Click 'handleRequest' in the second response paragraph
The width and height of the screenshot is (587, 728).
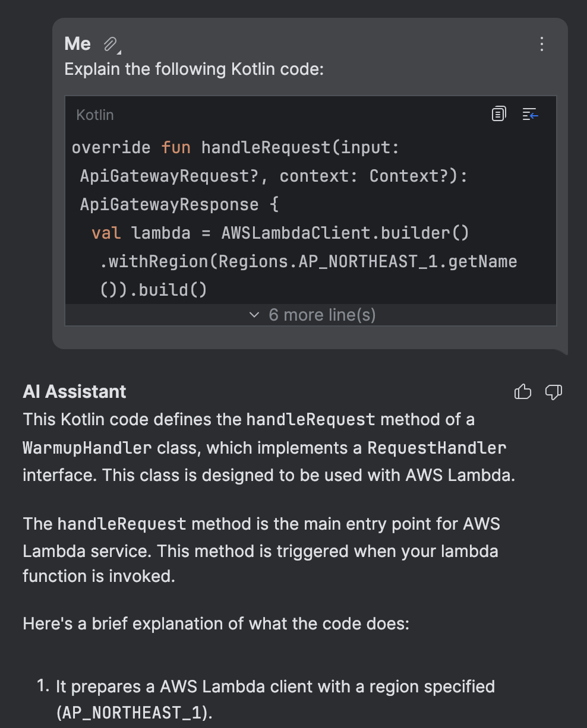pos(122,524)
